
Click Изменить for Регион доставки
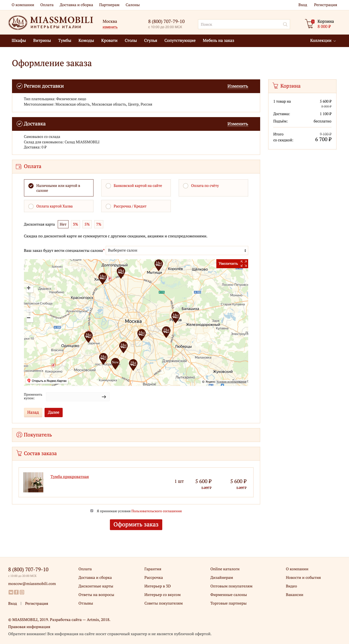(238, 86)
